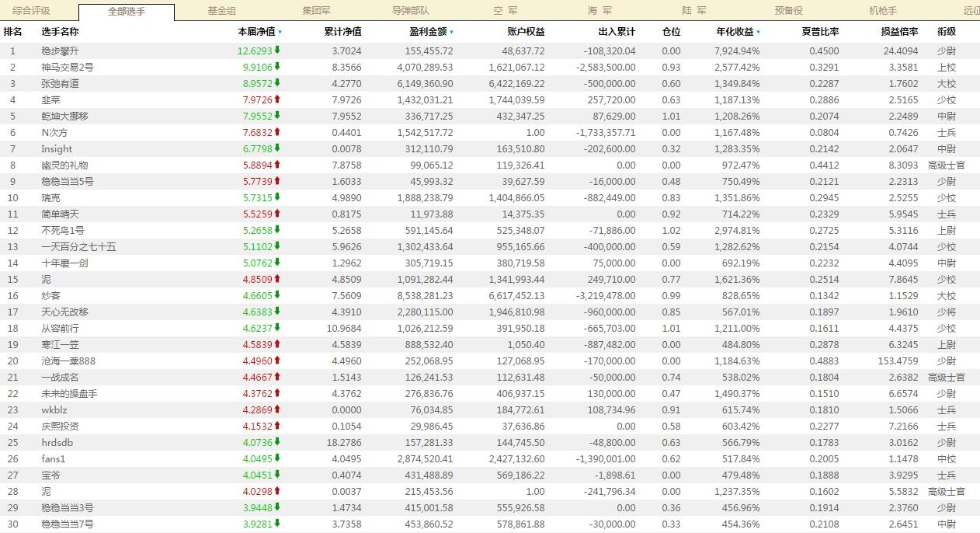
Task: Click the green down arrow beside 7.9552
Action: coord(277,116)
